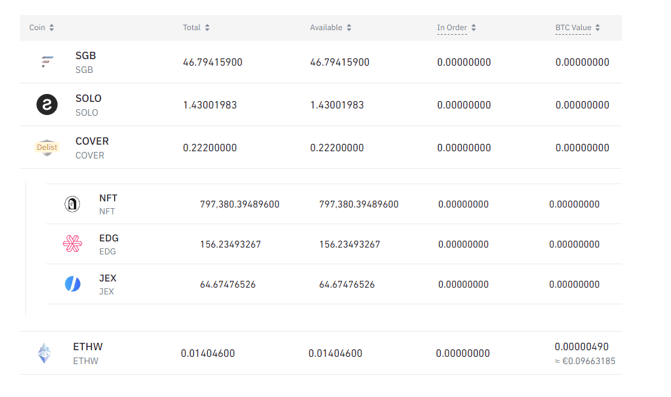
Task: Click gray JEX ticker subtitle
Action: pyautogui.click(x=107, y=292)
